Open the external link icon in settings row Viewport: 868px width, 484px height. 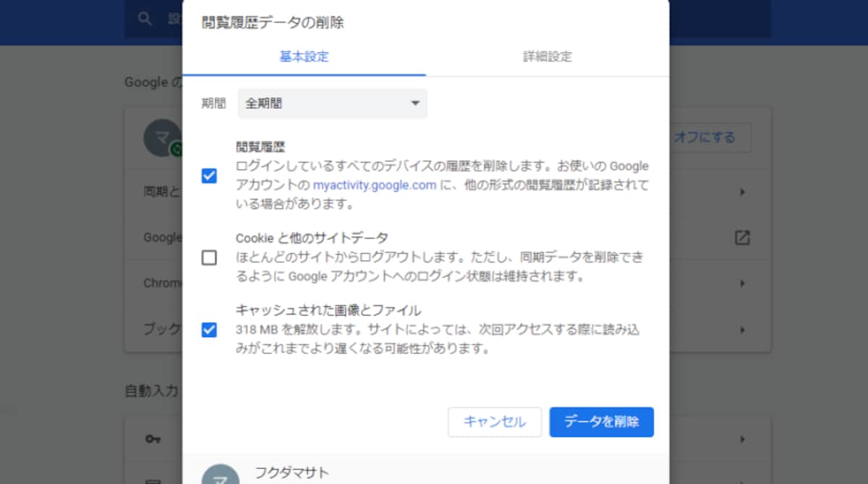[742, 237]
